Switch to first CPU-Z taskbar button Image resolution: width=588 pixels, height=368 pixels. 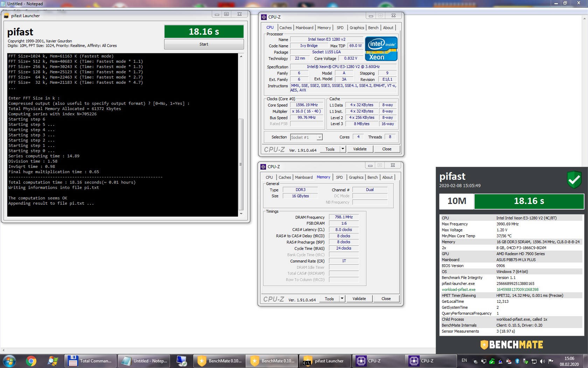[x=378, y=361]
